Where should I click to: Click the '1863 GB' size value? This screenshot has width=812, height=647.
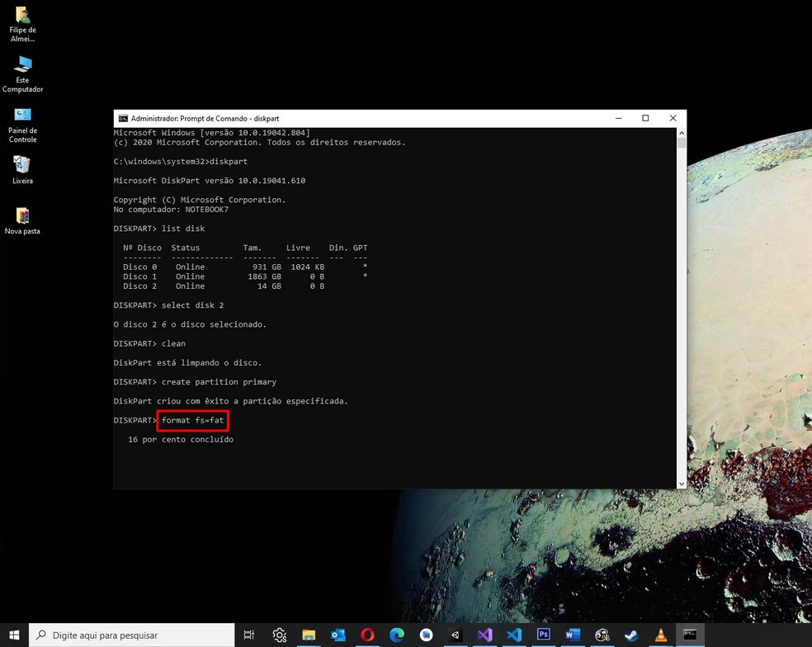(x=264, y=276)
